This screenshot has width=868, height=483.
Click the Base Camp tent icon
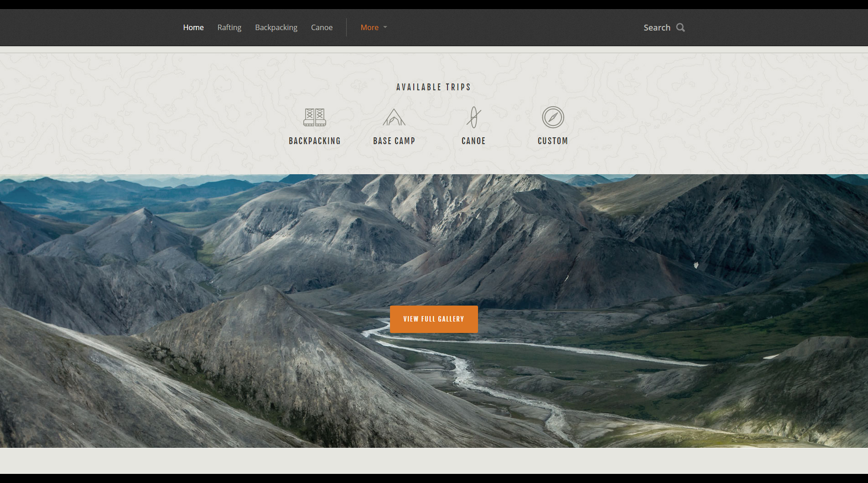394,117
